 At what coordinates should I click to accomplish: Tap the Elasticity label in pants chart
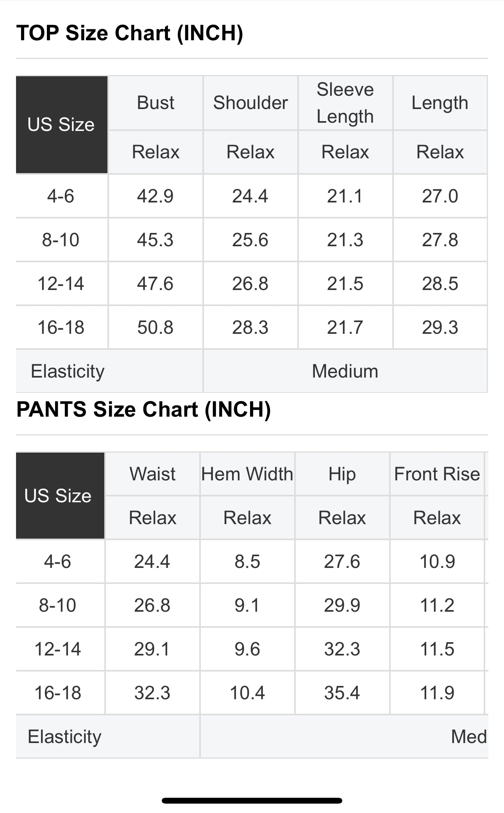[65, 737]
